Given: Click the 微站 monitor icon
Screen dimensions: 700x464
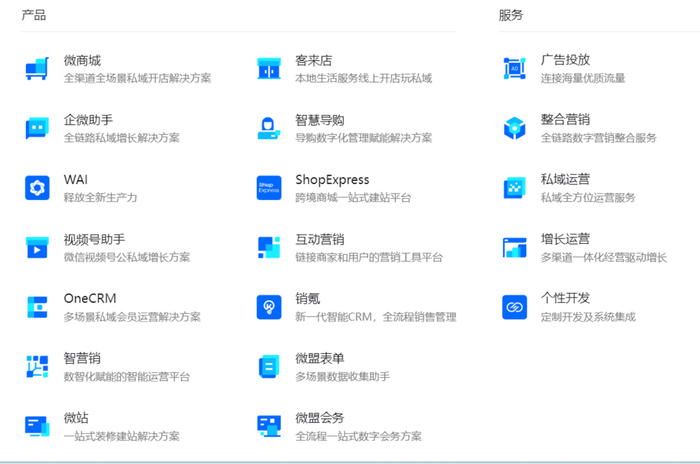Looking at the screenshot, I should (37, 426).
